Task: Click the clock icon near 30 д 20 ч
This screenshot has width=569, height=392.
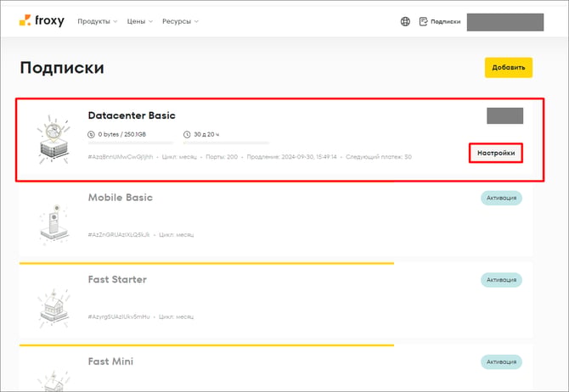Action: coord(187,135)
